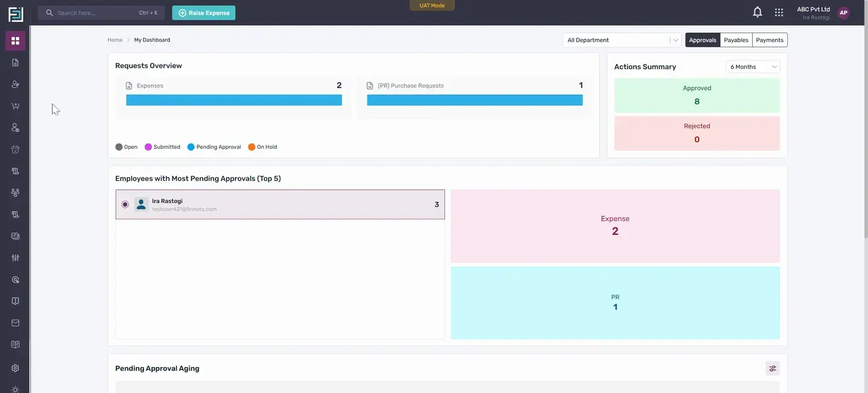This screenshot has height=393, width=868.
Task: Switch to the Approvals tab
Action: coord(702,40)
